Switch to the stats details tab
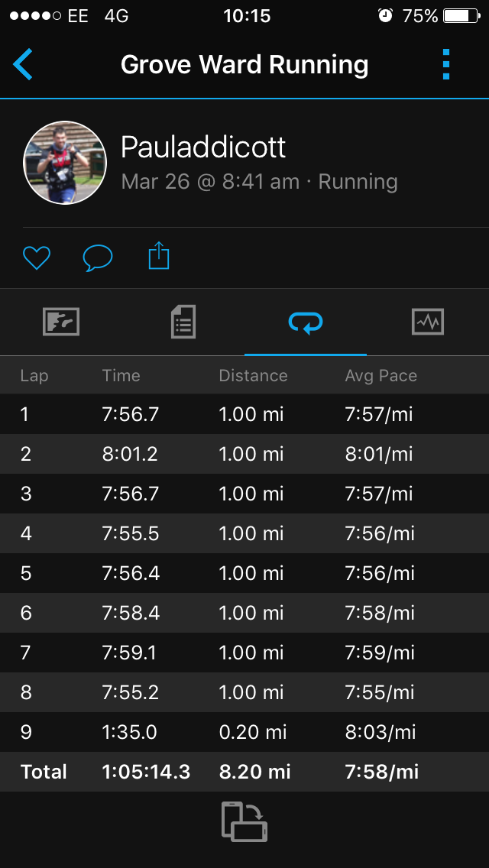The width and height of the screenshot is (489, 868). pyautogui.click(x=183, y=322)
